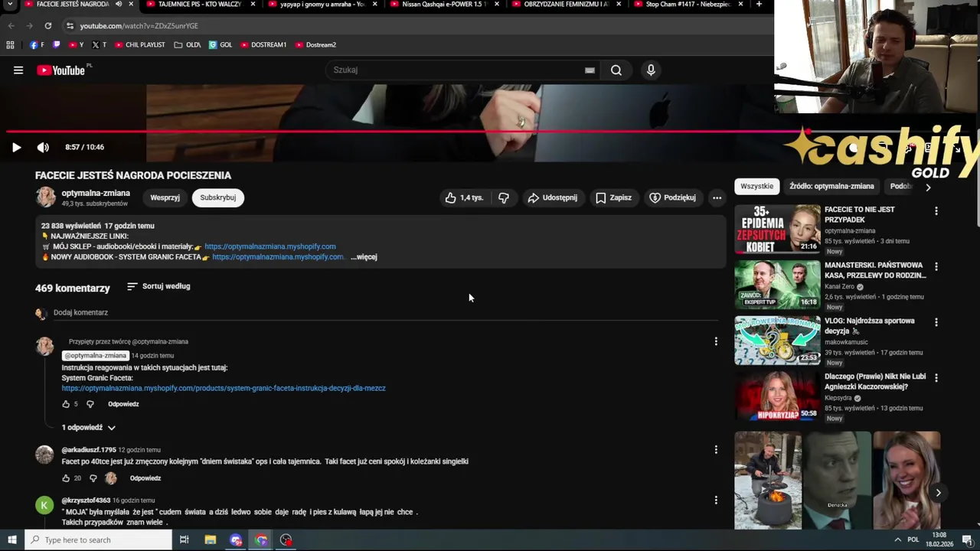980x551 pixels.
Task: Open options menu for @arkadiuszf.1795 comment
Action: click(716, 450)
